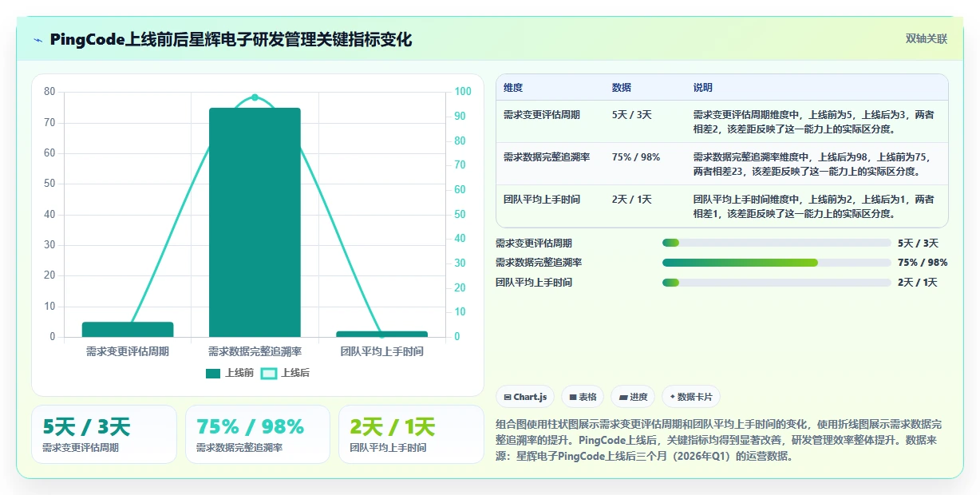The height and width of the screenshot is (495, 980).
Task: Click the 上线前 teal legend swatch
Action: point(213,373)
